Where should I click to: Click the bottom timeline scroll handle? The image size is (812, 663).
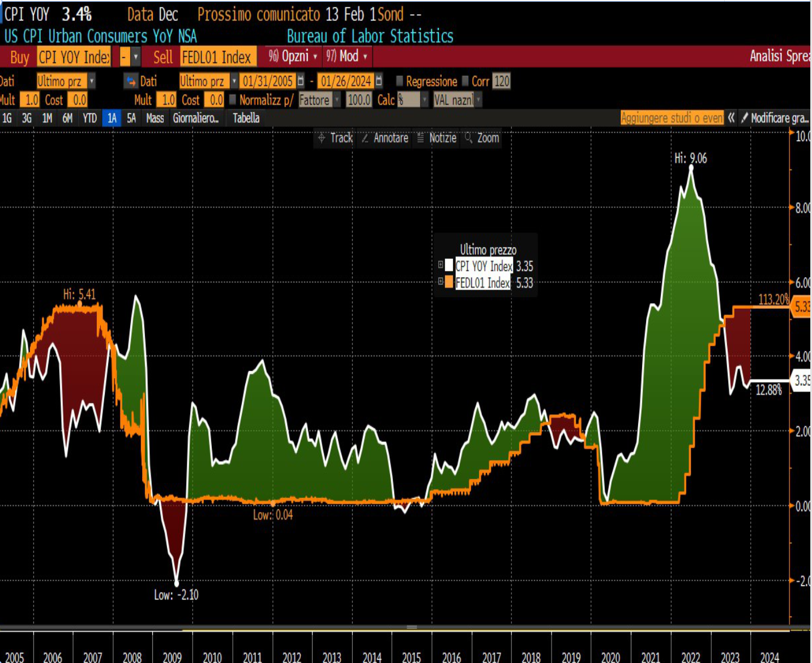[x=412, y=627]
